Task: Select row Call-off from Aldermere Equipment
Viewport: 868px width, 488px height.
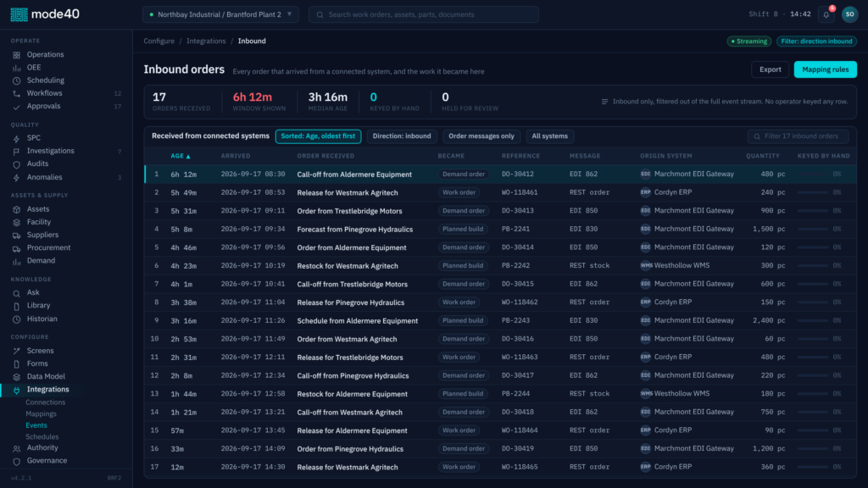Action: [500, 174]
